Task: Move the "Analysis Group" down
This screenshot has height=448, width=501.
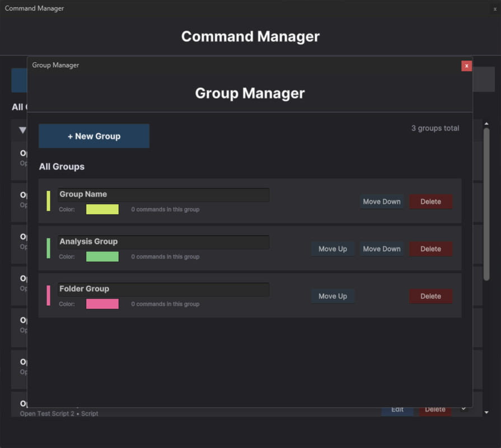Action: [x=381, y=249]
